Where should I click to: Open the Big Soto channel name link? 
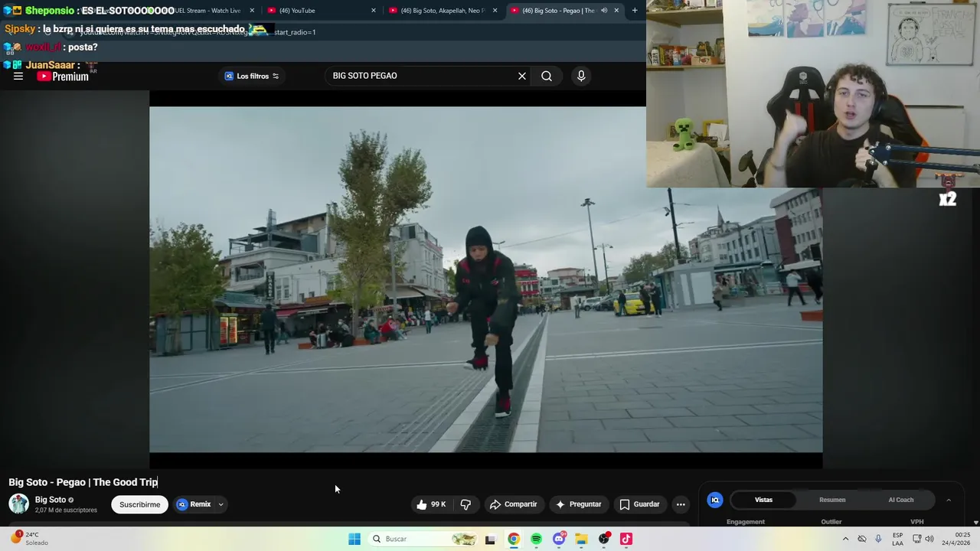tap(51, 500)
